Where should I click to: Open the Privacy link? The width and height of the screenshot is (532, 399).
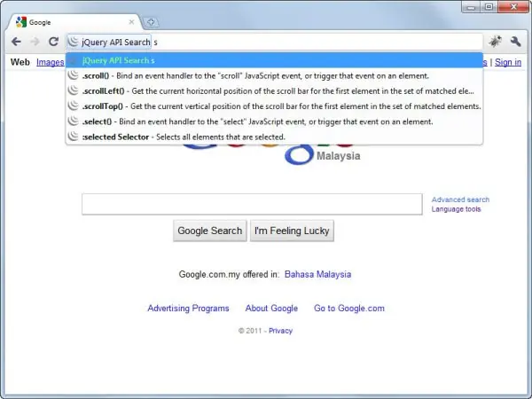[x=280, y=331]
